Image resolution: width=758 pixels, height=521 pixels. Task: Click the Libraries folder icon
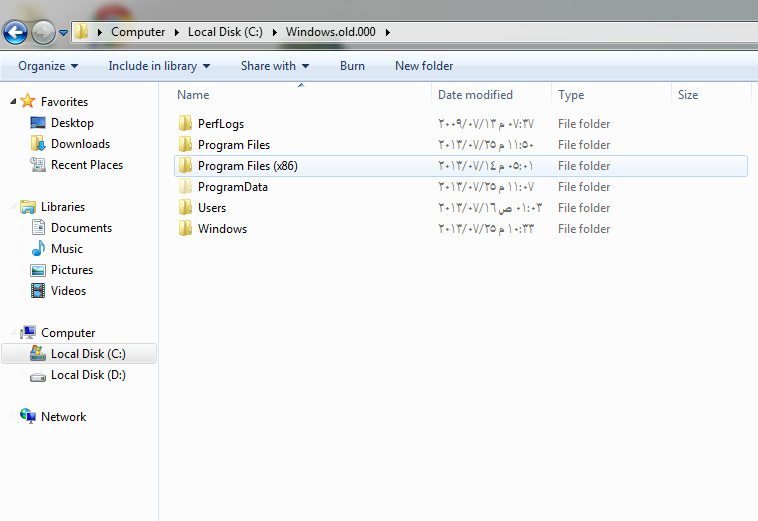pos(28,207)
